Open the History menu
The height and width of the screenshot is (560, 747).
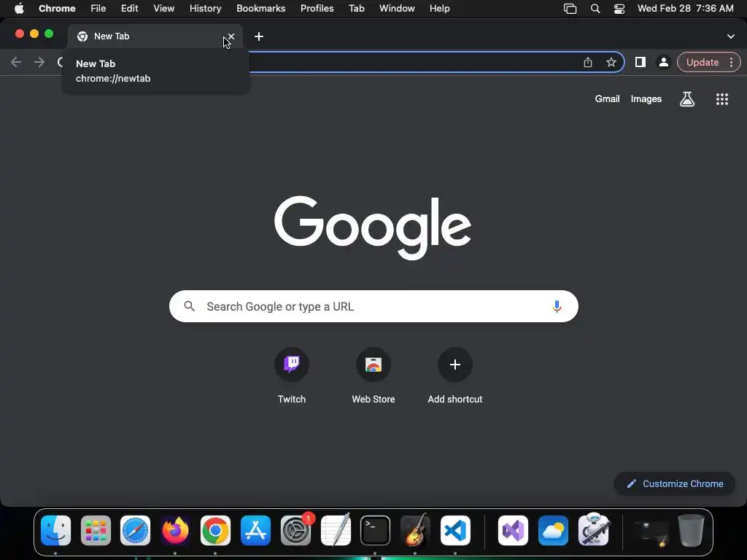pyautogui.click(x=205, y=9)
